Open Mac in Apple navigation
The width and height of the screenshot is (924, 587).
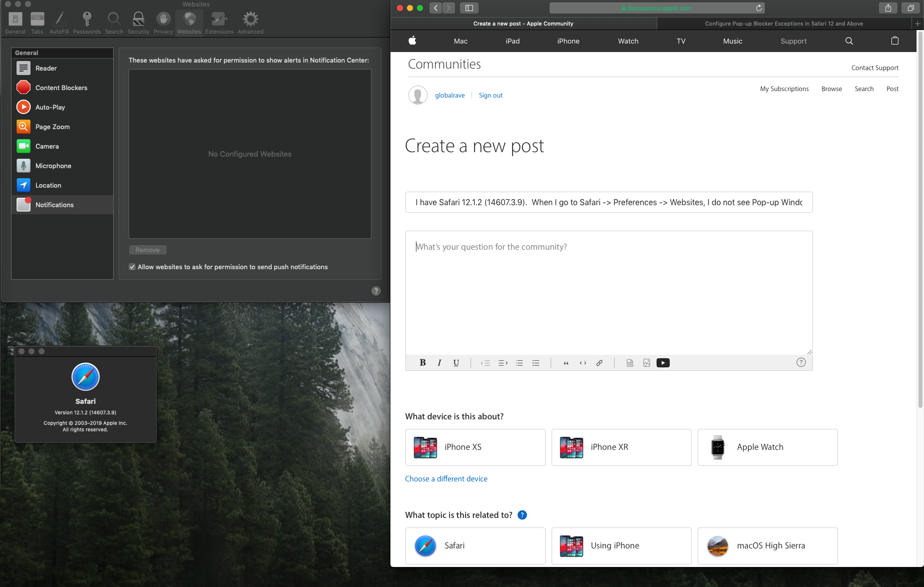[460, 41]
